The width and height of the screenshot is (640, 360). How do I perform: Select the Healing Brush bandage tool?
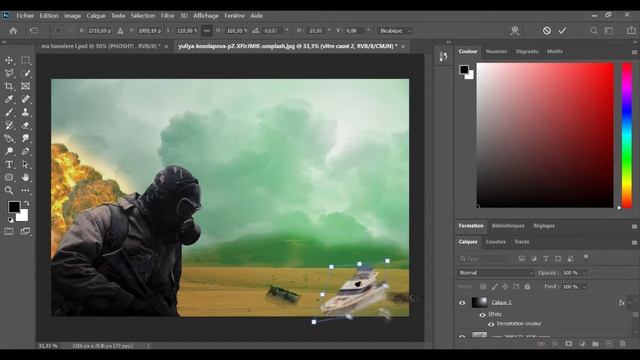25,99
